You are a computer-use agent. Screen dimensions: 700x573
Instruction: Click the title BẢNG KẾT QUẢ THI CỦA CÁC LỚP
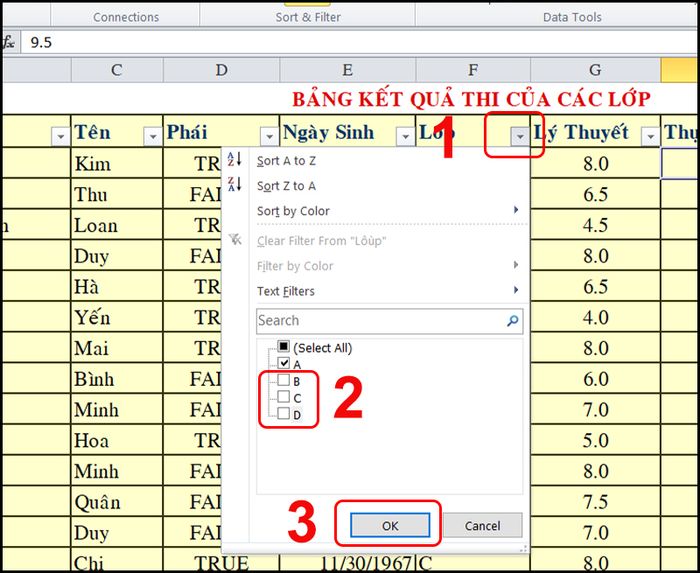click(471, 99)
